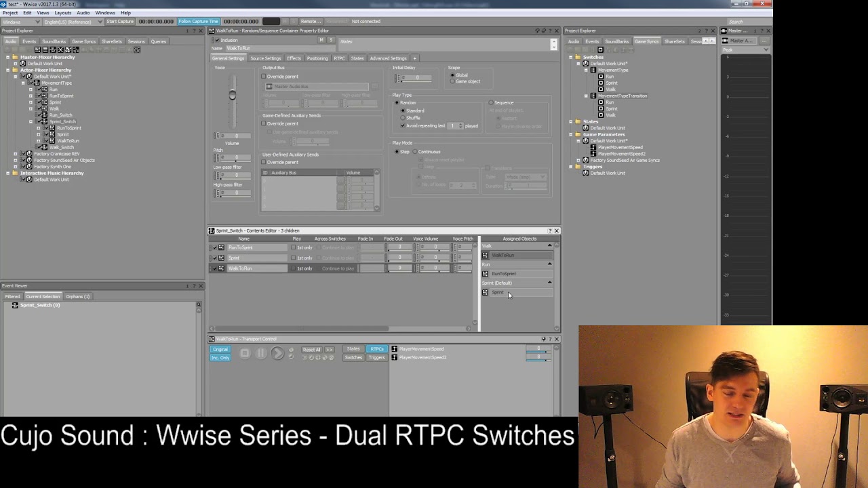The height and width of the screenshot is (488, 868).
Task: Open the Peak meter type dropdown
Action: tap(745, 49)
